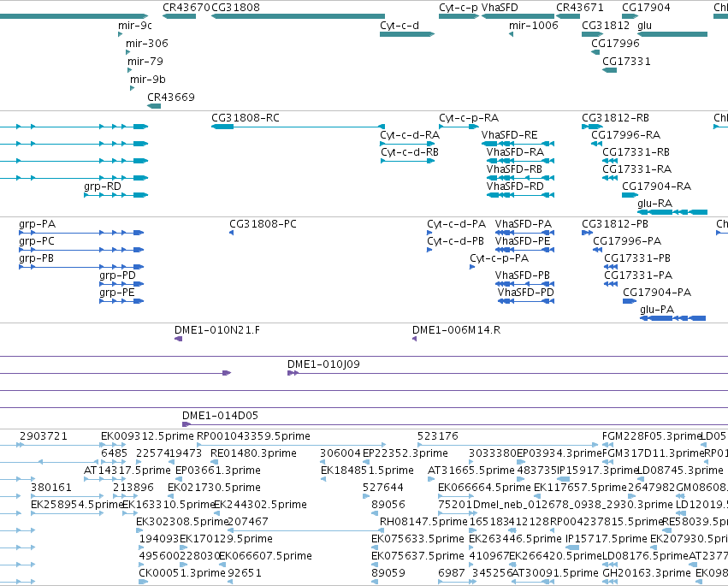Select the CG17331-PB protein label

tap(637, 258)
